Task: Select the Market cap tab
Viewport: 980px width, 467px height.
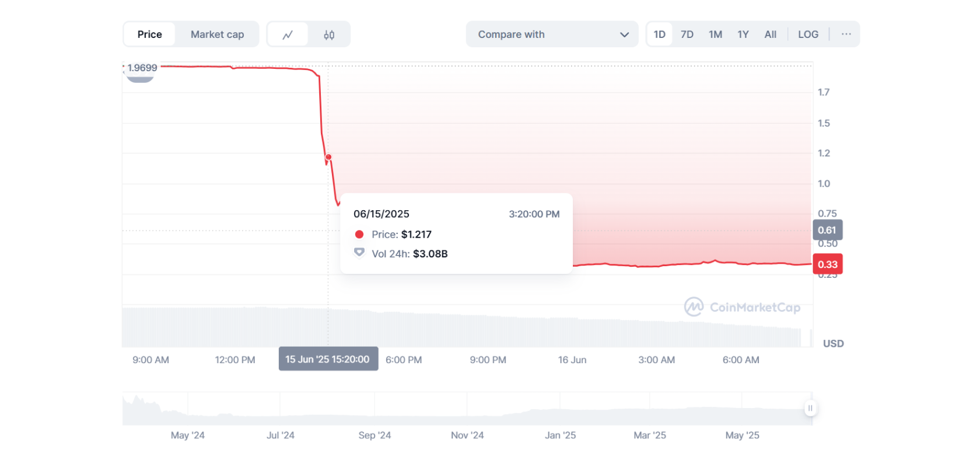Action: [217, 34]
